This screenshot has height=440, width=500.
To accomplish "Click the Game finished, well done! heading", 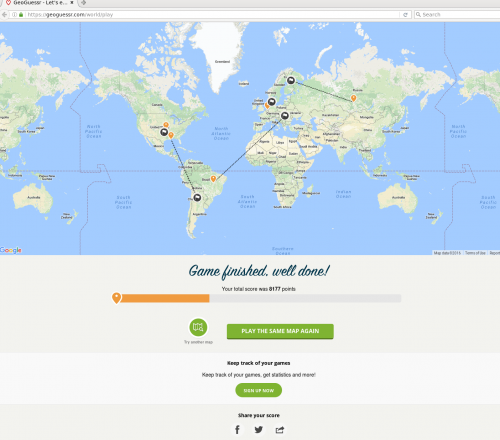I will (x=259, y=271).
